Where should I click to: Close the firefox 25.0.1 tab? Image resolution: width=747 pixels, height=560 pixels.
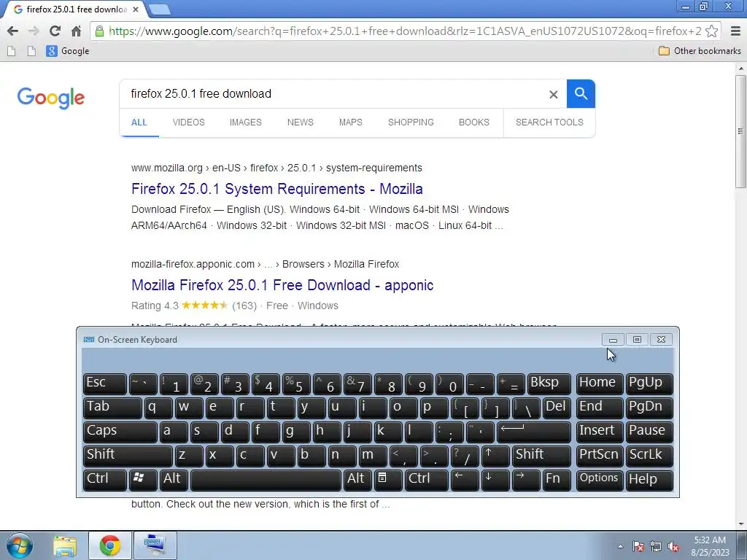pos(136,9)
